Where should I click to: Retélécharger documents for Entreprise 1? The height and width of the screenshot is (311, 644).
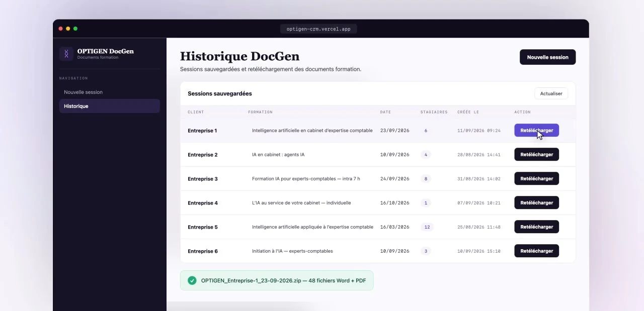point(536,131)
